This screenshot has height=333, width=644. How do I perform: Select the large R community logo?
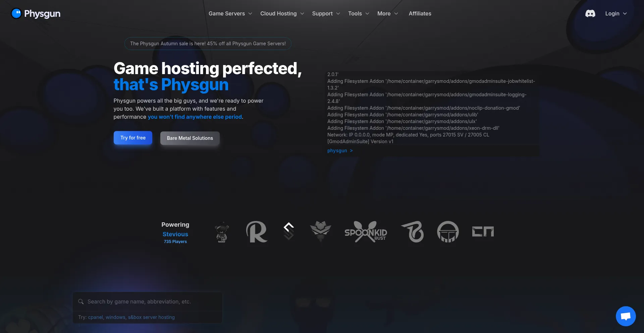pyautogui.click(x=257, y=232)
